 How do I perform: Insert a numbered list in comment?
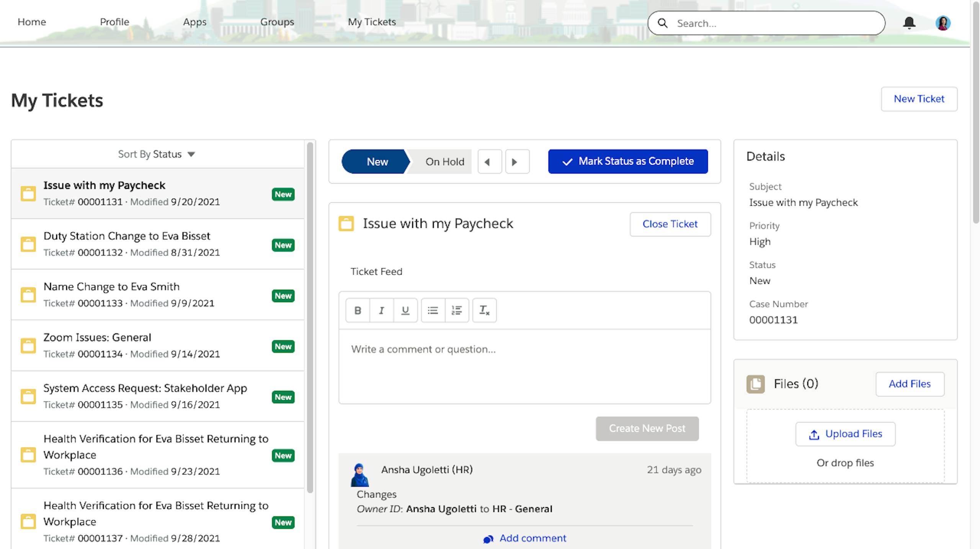[457, 310]
